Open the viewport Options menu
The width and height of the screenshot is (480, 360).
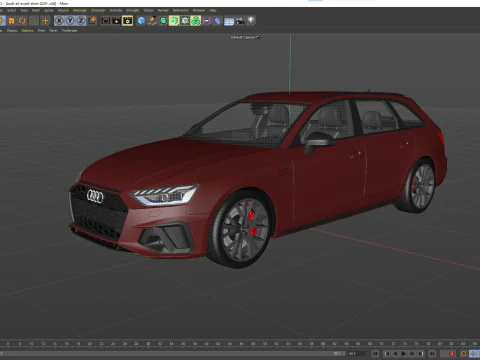pyautogui.click(x=27, y=31)
